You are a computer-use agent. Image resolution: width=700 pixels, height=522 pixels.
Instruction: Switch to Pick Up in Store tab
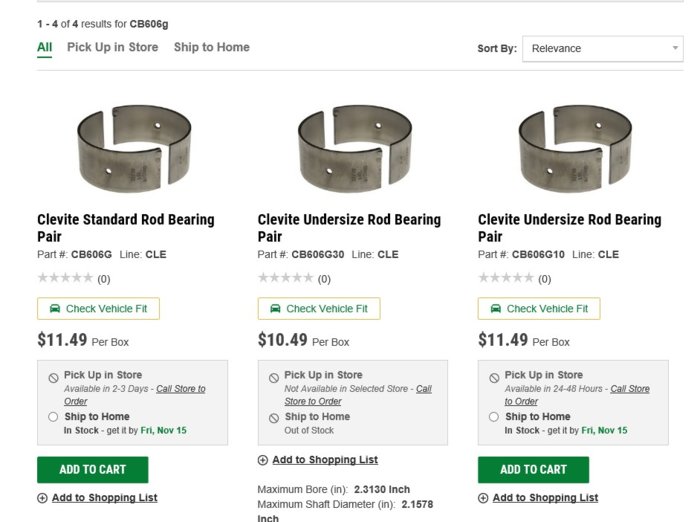coord(112,47)
